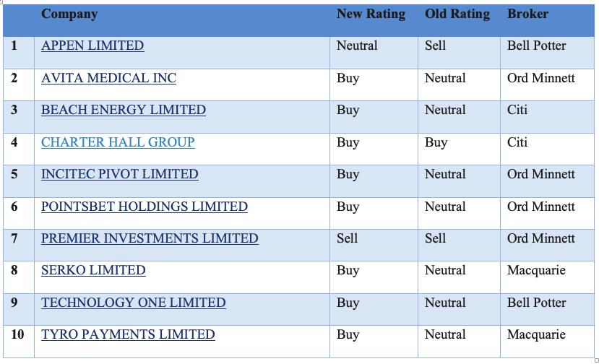Click the row number 10 cell
The height and width of the screenshot is (364, 599).
coord(17,334)
